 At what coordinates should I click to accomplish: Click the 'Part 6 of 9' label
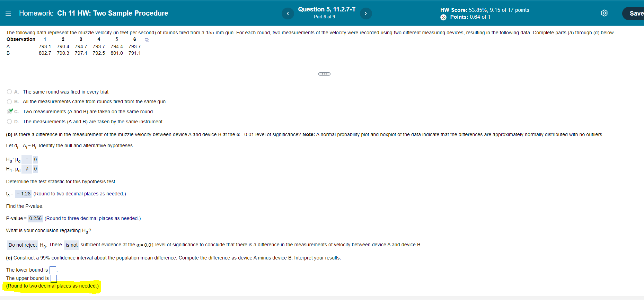[324, 17]
